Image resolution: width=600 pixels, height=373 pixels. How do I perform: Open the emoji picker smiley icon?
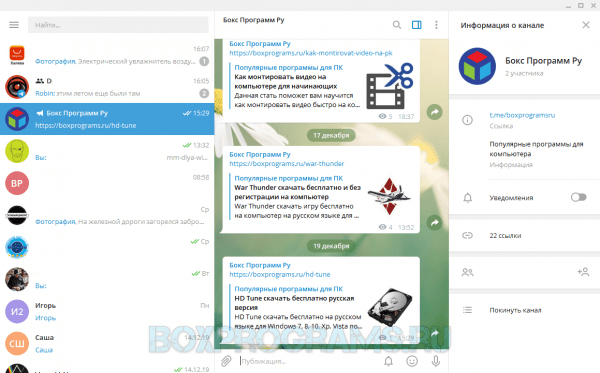412,361
